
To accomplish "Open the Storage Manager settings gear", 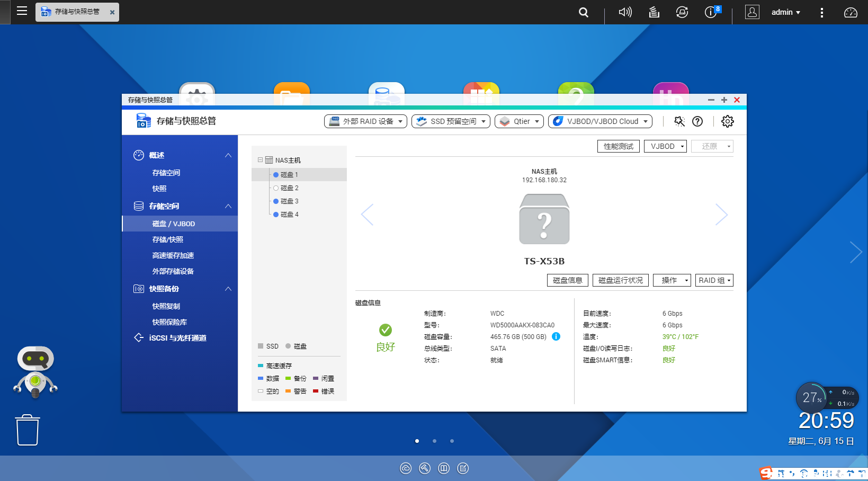I will click(x=727, y=121).
